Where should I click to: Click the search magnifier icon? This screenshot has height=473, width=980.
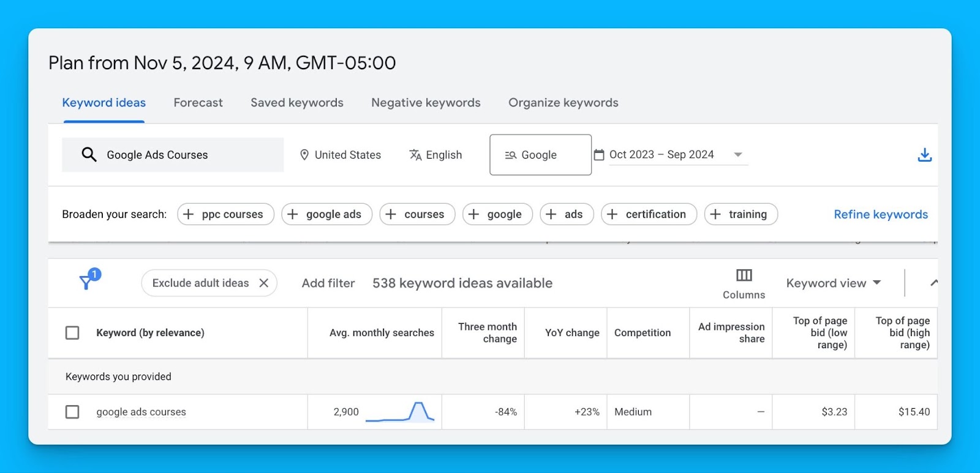point(89,154)
